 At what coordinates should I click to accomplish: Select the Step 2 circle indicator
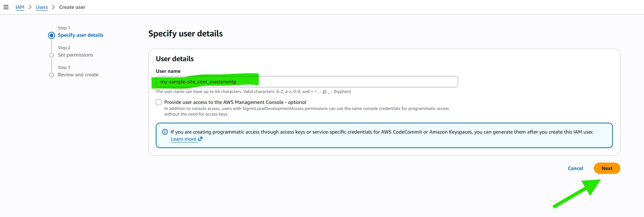pos(52,55)
